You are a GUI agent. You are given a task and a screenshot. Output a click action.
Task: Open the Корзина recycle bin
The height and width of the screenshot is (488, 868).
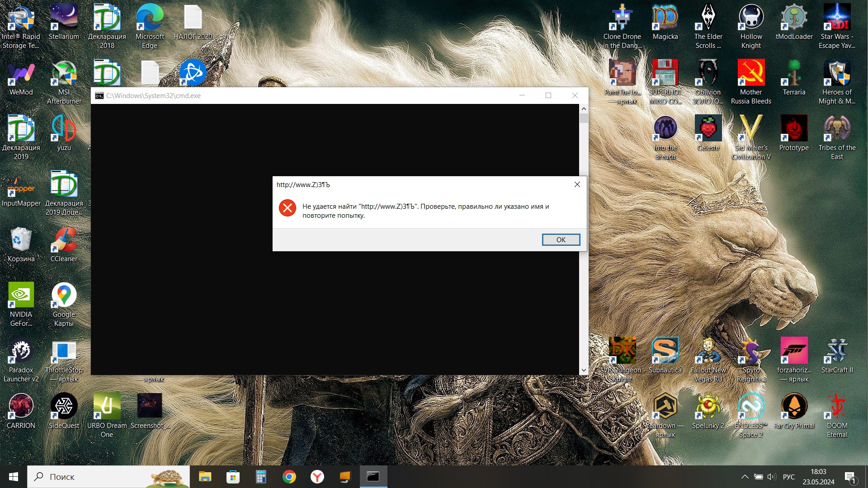click(21, 244)
